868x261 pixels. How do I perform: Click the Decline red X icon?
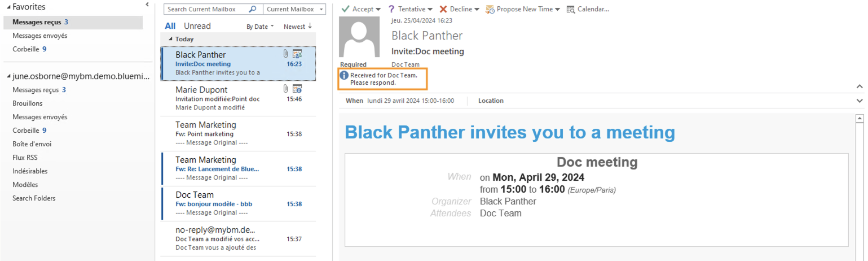click(x=443, y=9)
